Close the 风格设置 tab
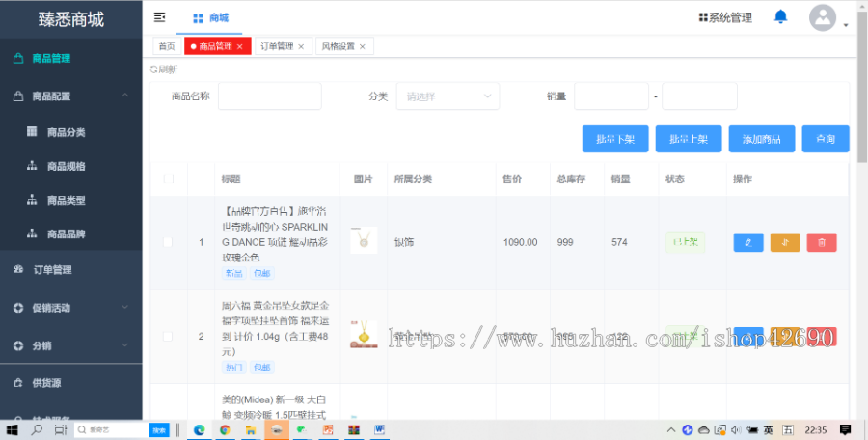Image resolution: width=868 pixels, height=440 pixels. [x=362, y=47]
